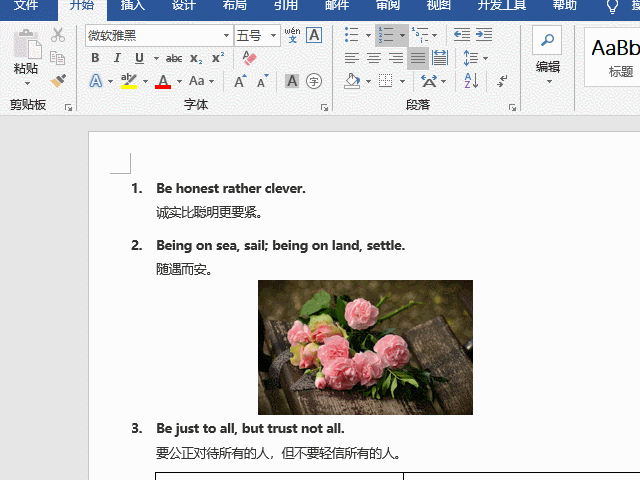The height and width of the screenshot is (480, 640).
Task: Toggle Underline formatting
Action: coord(139,58)
